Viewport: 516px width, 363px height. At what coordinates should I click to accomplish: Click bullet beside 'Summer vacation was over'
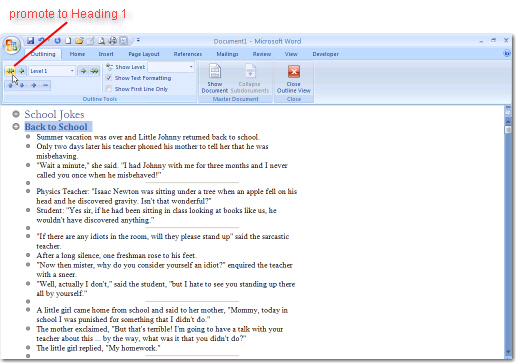(28, 137)
